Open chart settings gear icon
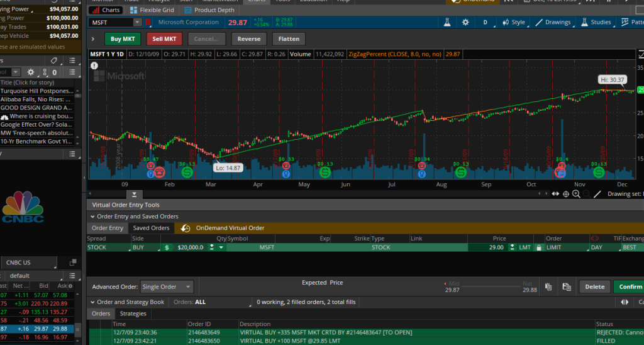The height and width of the screenshot is (345, 644). 465,22
